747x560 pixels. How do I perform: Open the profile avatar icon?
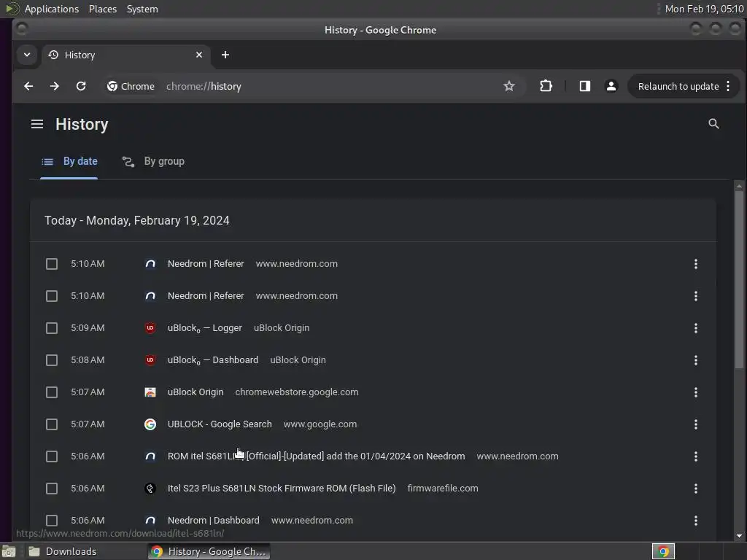pos(611,86)
